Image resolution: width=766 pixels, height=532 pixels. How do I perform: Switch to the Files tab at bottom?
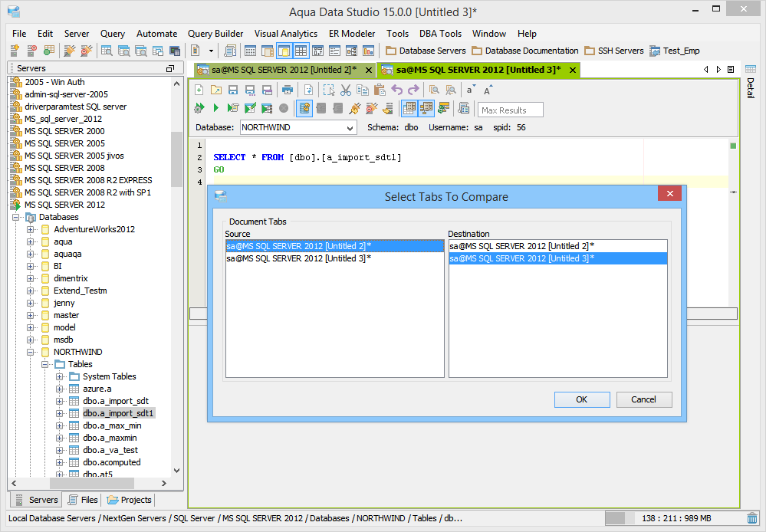pos(84,501)
